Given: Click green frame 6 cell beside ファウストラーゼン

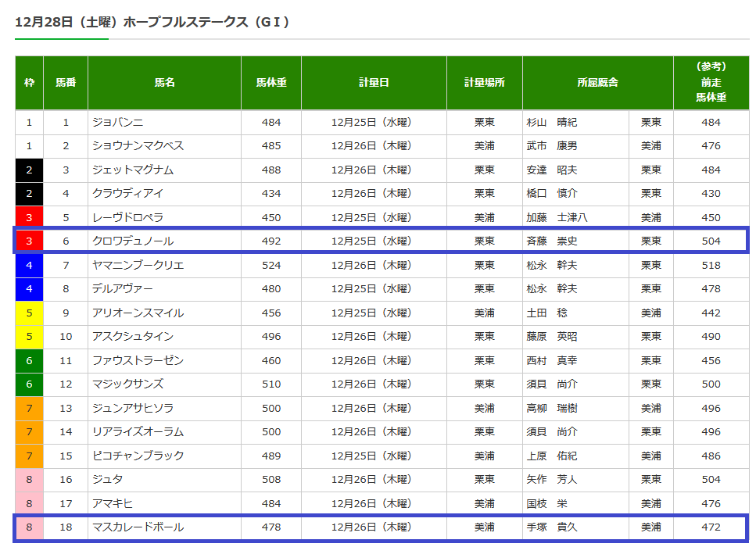Looking at the screenshot, I should (x=30, y=361).
